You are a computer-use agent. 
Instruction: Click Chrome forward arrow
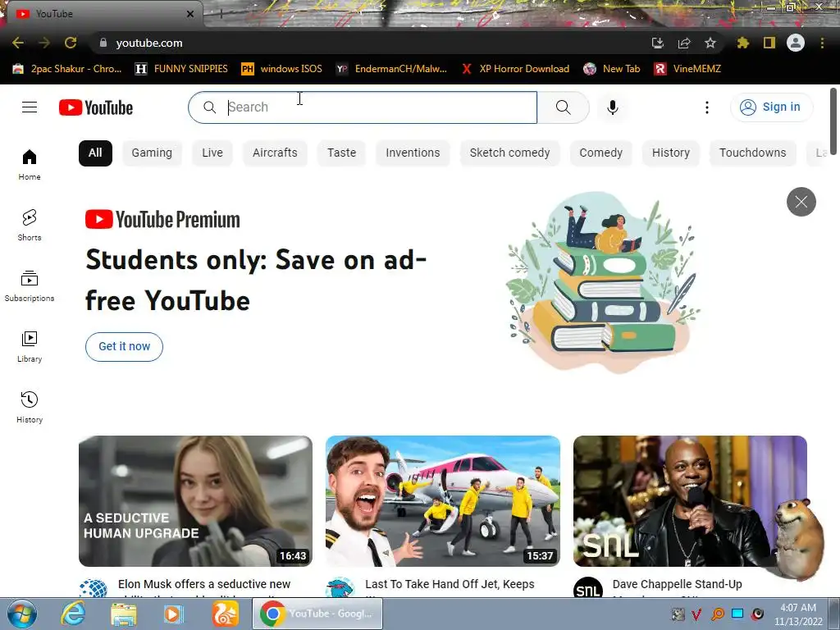click(44, 43)
